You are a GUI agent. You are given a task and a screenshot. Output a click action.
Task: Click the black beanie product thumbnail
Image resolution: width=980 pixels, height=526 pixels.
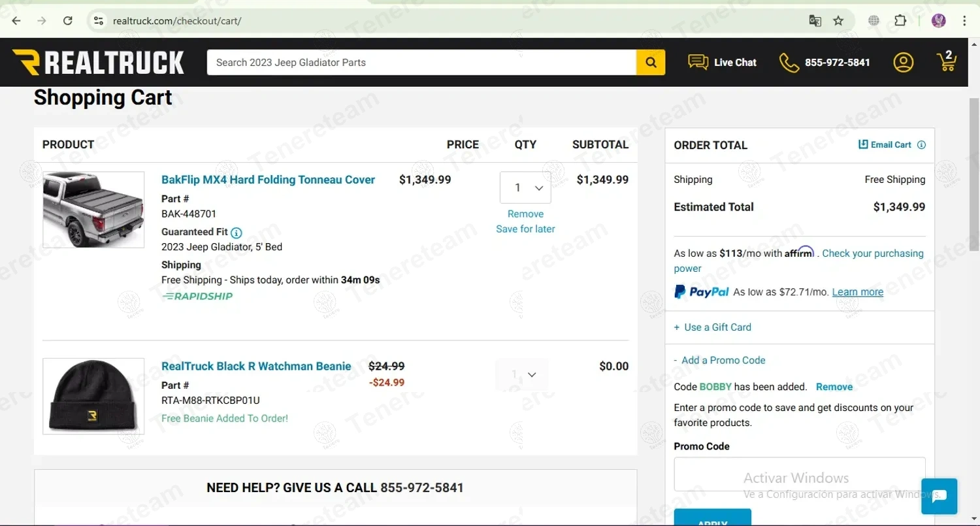point(93,396)
